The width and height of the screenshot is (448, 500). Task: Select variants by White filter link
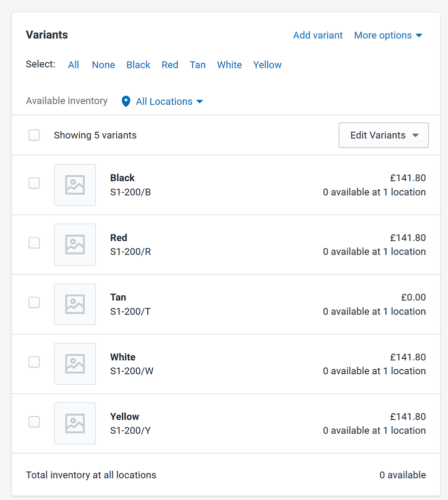(x=229, y=65)
